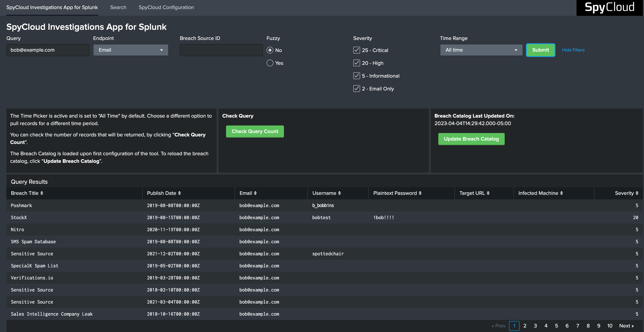644x332 pixels.
Task: Click username b_bobbins cell
Action: pos(323,205)
